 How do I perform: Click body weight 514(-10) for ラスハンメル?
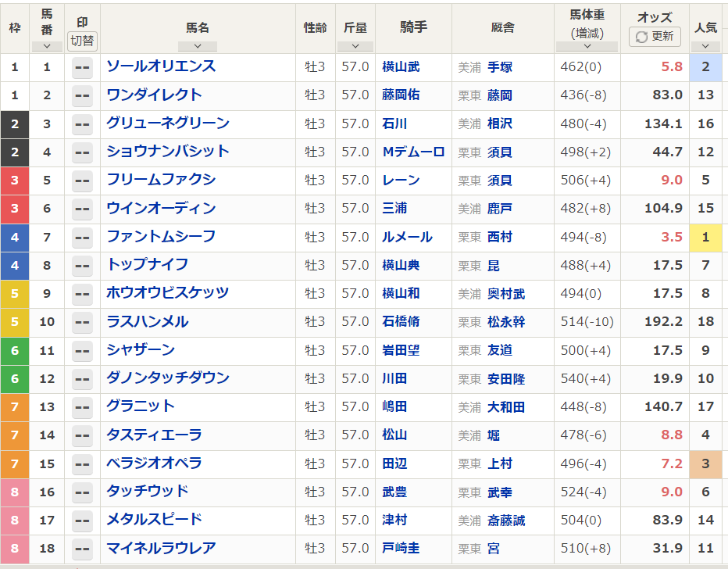(x=587, y=322)
